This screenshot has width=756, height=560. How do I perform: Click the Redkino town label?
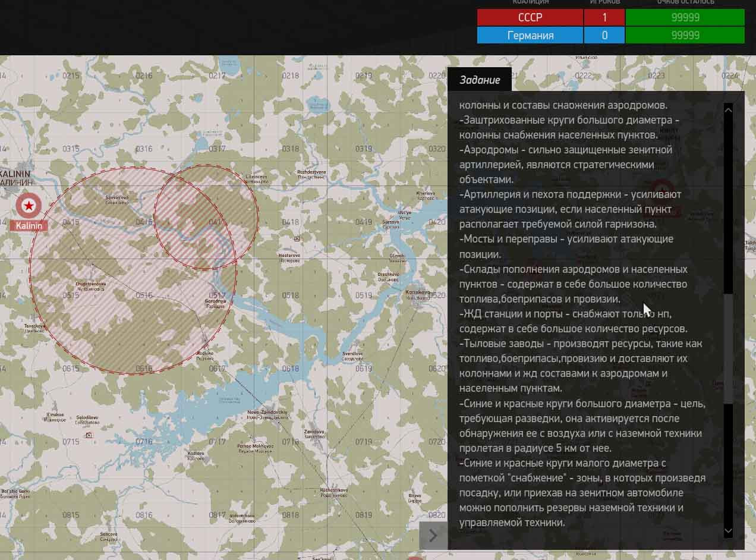[x=204, y=355]
